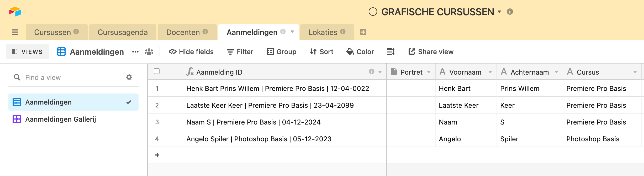Select Angelo Spiler record ID cell
This screenshot has height=176, width=644.
259,139
